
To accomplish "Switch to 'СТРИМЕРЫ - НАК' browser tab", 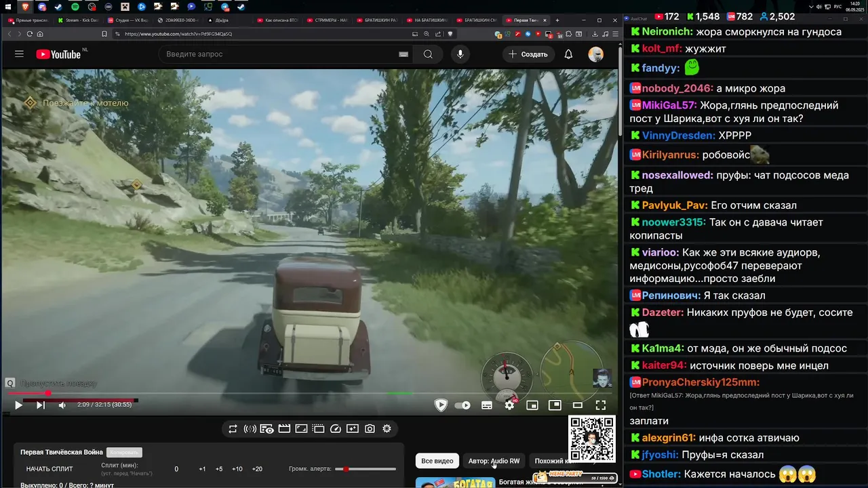I will (x=328, y=20).
